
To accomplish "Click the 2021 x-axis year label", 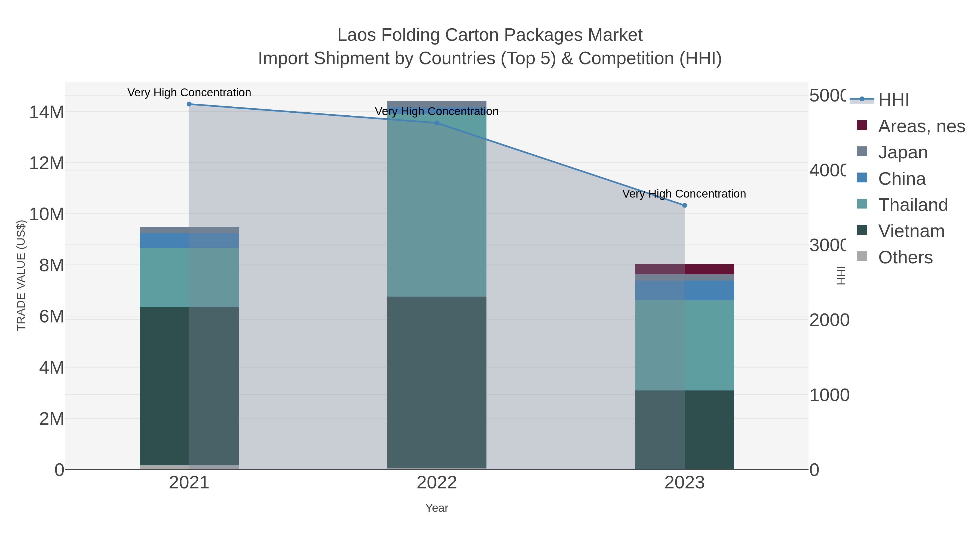I will 189,483.
